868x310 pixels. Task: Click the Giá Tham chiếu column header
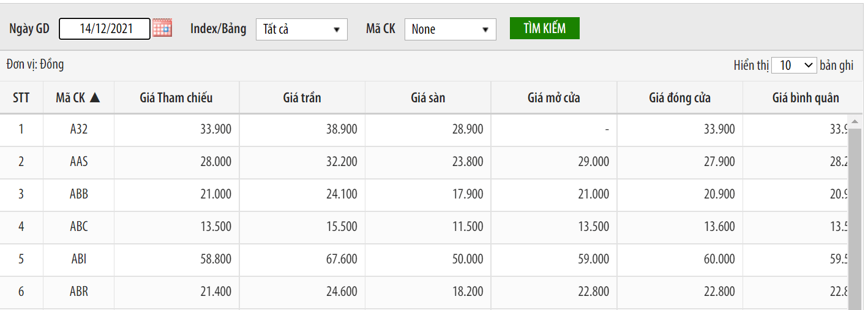176,97
